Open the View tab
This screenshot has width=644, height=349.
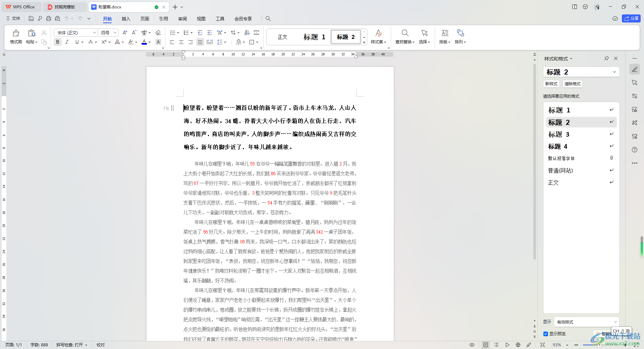pos(201,19)
